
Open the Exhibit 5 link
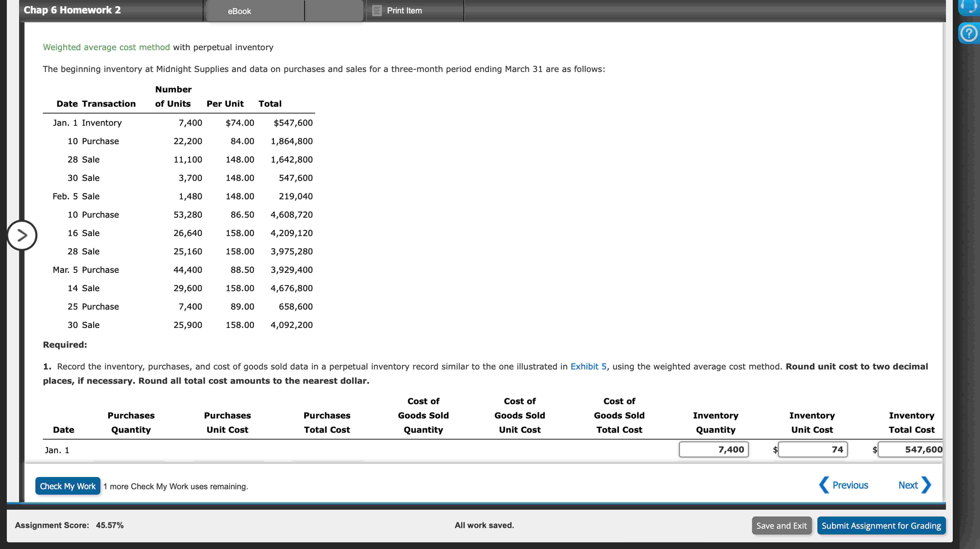pos(588,366)
